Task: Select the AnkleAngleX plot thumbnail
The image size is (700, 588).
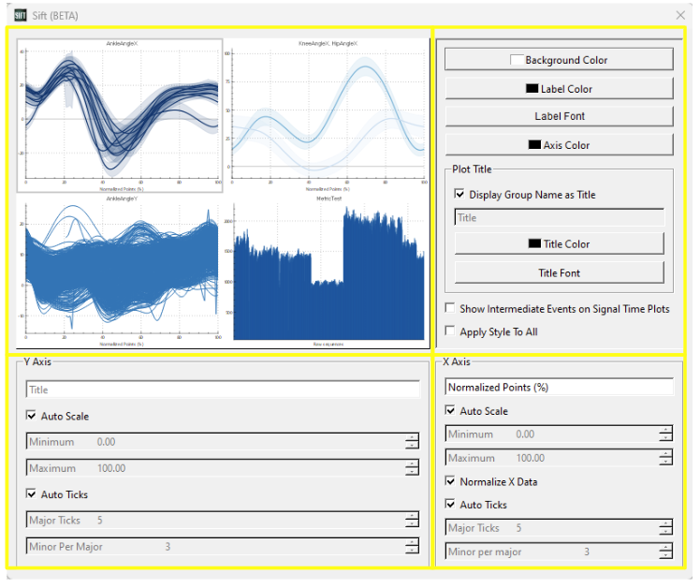Action: (120, 114)
